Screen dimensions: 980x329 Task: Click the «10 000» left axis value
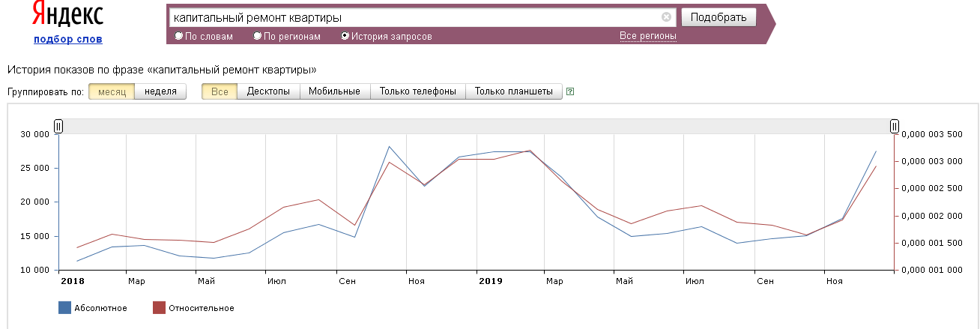point(34,270)
